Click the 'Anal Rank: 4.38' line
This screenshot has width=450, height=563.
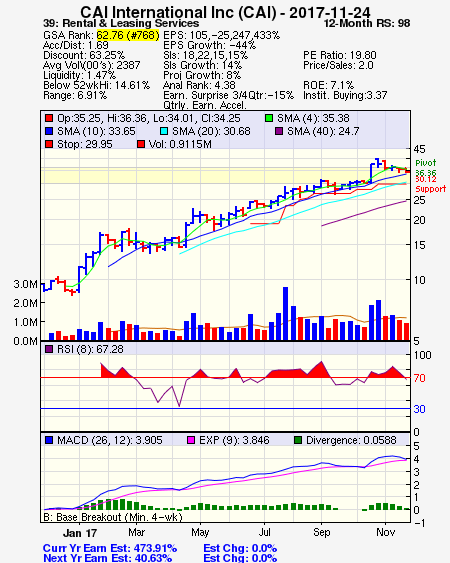(199, 85)
